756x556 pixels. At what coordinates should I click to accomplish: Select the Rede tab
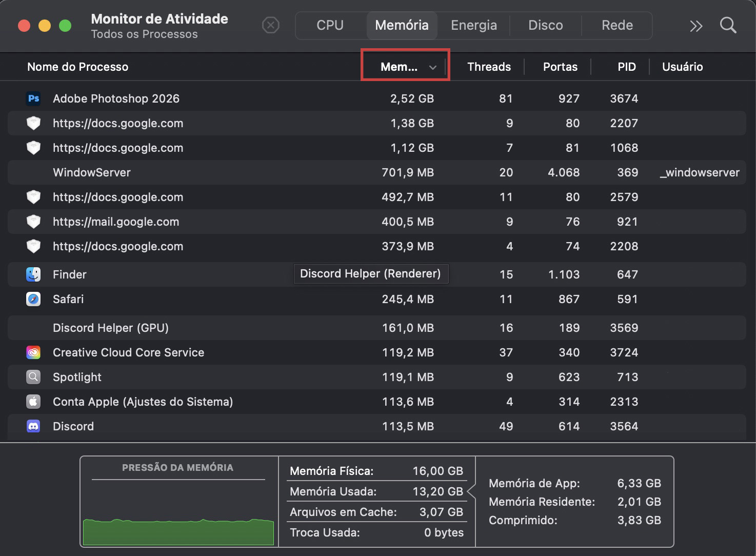pyautogui.click(x=617, y=25)
